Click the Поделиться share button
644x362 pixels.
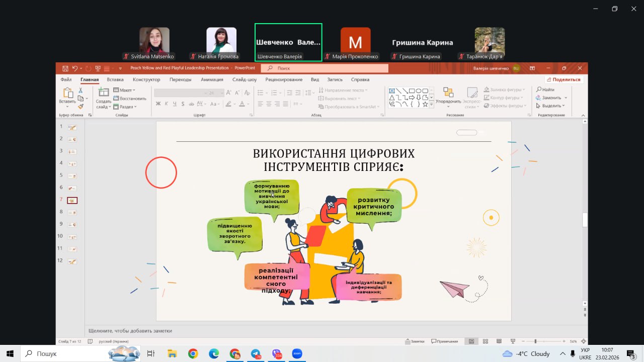pos(563,79)
